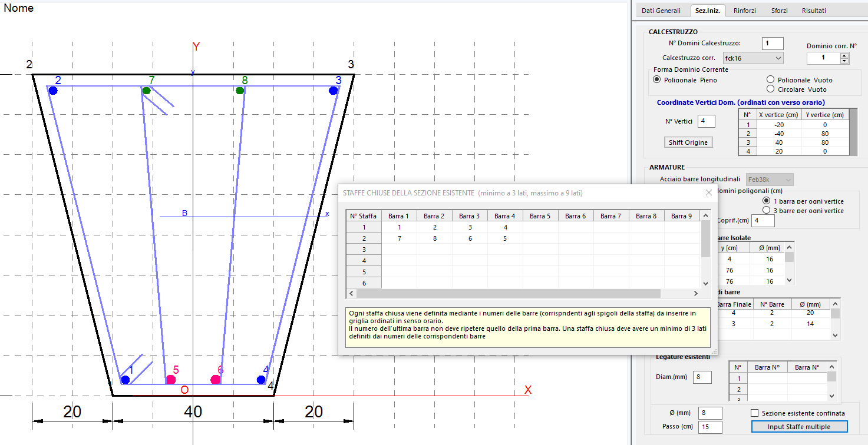Select Poligonale Vuoto domain shape
868x445 pixels.
pyautogui.click(x=770, y=79)
